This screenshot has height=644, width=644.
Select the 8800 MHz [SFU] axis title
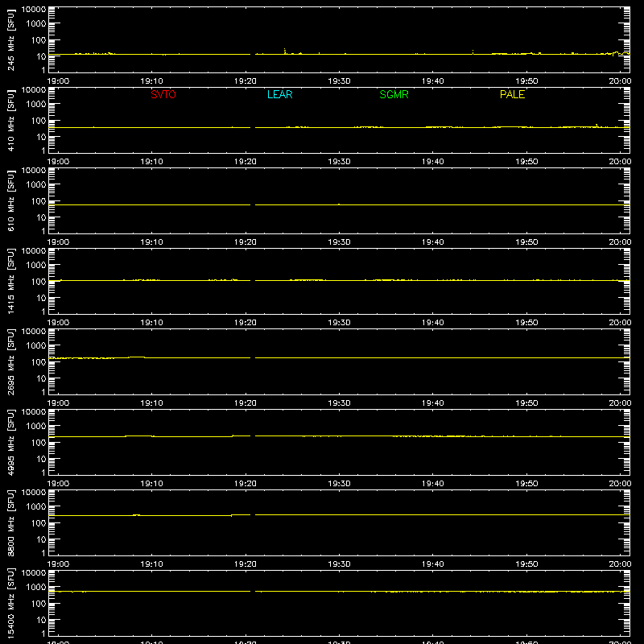tap(10, 522)
